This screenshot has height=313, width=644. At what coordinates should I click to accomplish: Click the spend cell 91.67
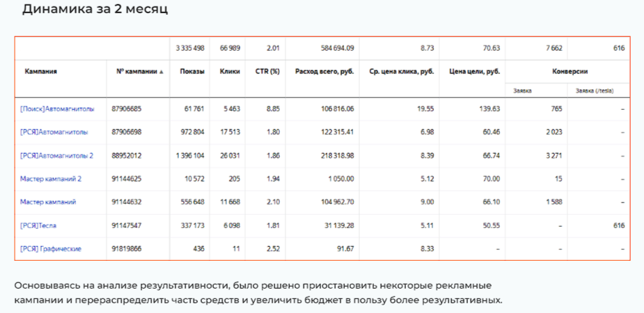pyautogui.click(x=346, y=249)
